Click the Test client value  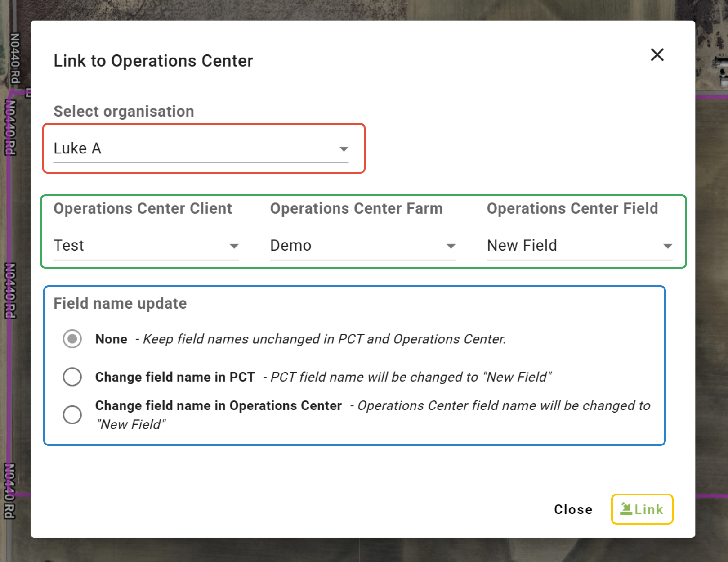click(69, 246)
